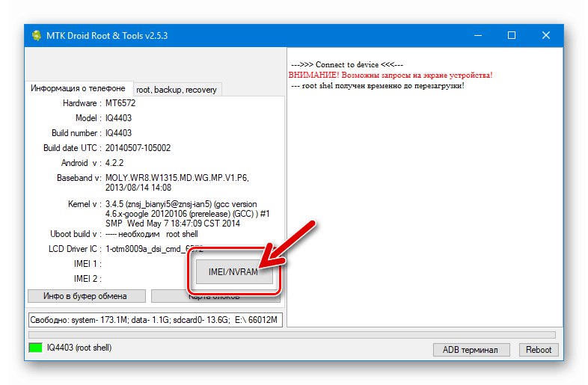588x385 pixels.
Task: Switch to 'root, backup, recovery' tab
Action: pos(177,90)
